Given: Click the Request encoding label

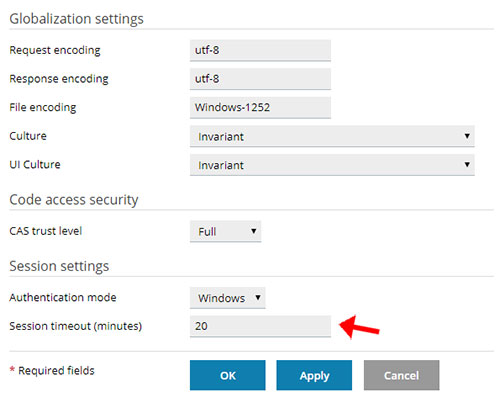Looking at the screenshot, I should point(55,50).
